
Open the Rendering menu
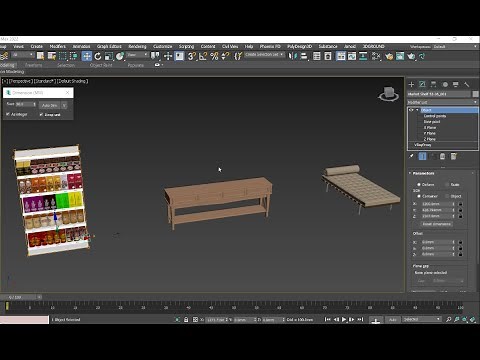tap(137, 46)
